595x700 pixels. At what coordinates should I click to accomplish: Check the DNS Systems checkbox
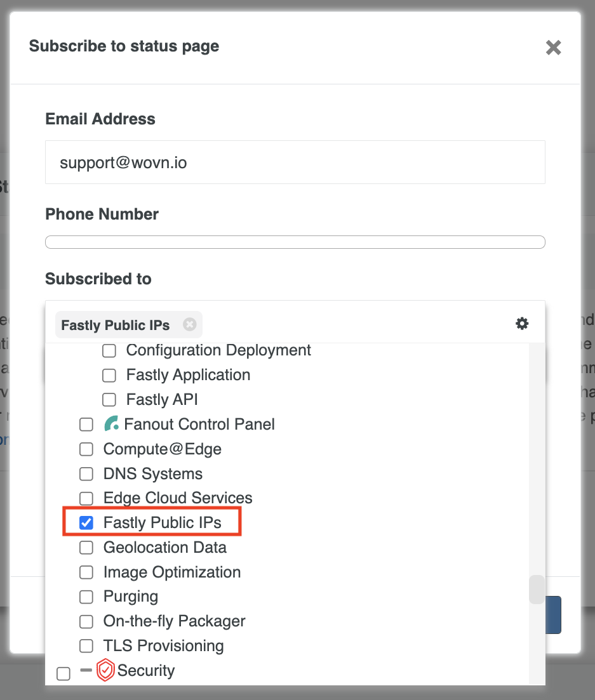[x=86, y=474]
